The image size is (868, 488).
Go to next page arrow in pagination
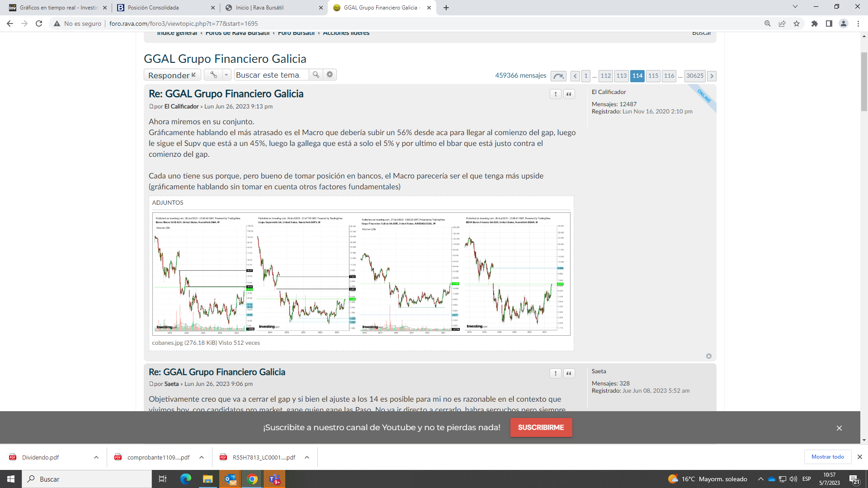[712, 76]
